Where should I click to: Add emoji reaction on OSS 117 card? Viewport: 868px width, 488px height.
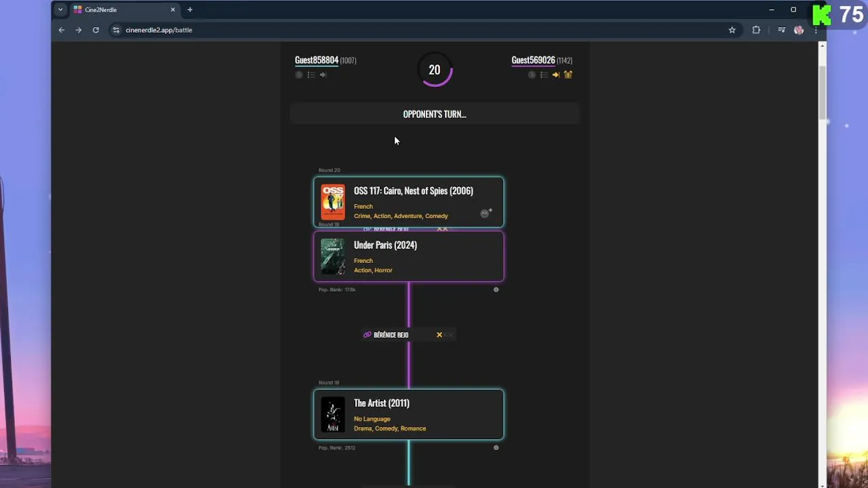pyautogui.click(x=486, y=213)
